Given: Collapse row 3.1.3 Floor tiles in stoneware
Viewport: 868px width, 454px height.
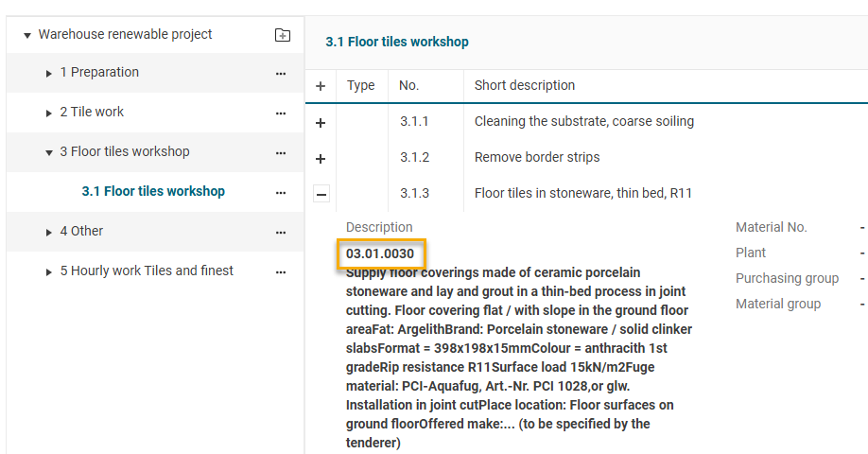Looking at the screenshot, I should point(321,194).
